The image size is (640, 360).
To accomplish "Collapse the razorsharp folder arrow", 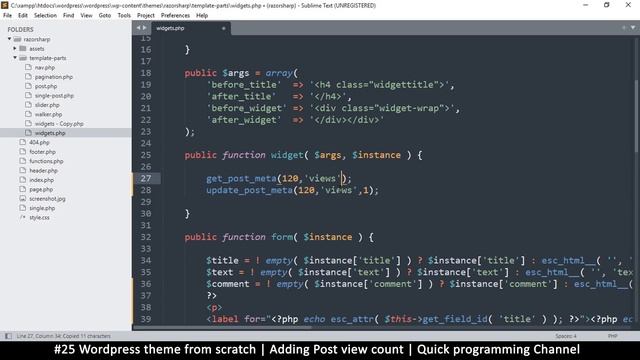I will pyautogui.click(x=9, y=39).
